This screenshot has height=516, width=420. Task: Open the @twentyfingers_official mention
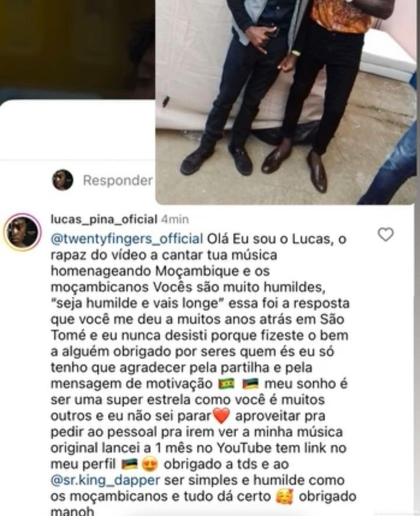click(127, 239)
